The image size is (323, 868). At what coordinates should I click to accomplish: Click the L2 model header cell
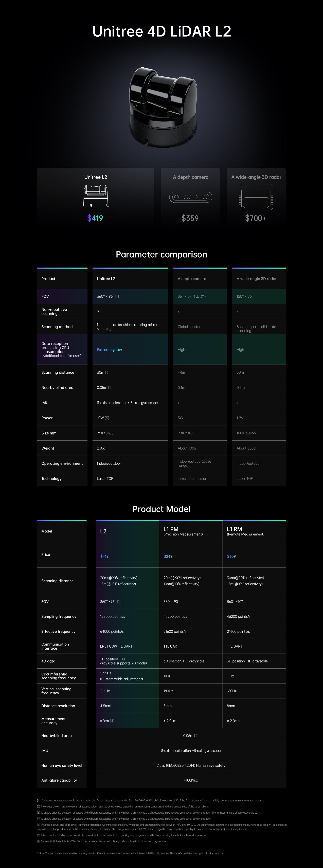click(127, 531)
